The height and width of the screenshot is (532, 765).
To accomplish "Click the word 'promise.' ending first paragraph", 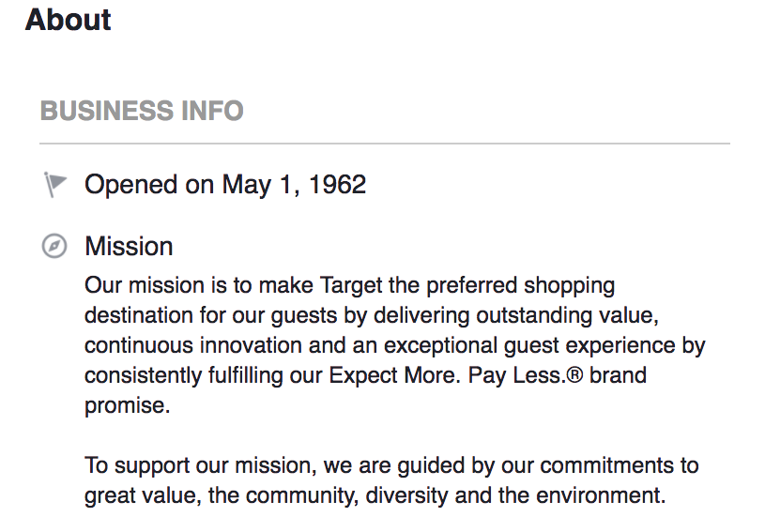I will 128,405.
